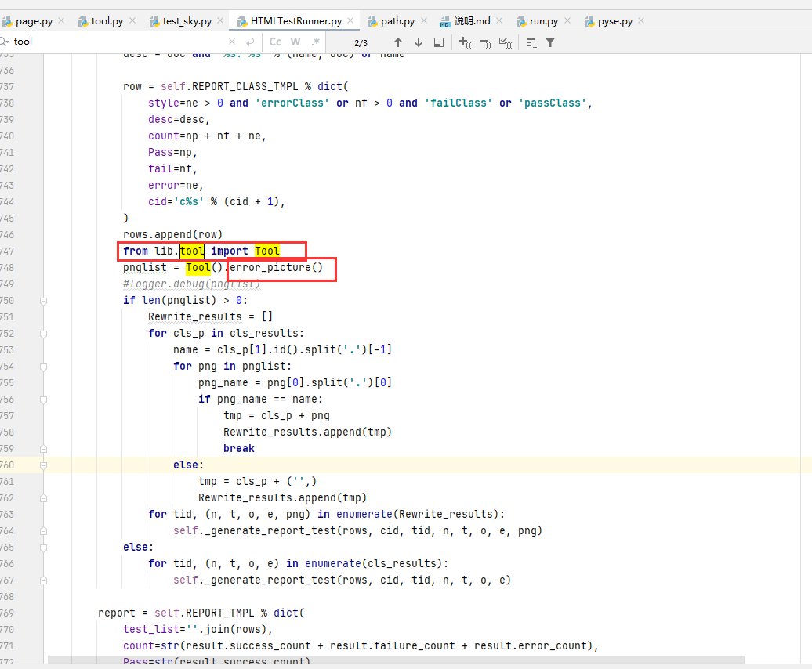
Task: Go to next occurrence with down arrow
Action: [419, 42]
